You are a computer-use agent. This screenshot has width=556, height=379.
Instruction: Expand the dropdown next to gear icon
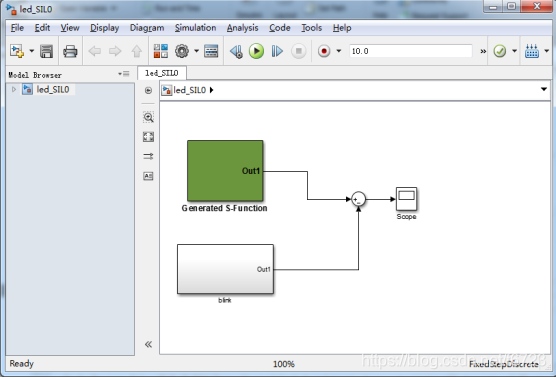click(x=196, y=51)
